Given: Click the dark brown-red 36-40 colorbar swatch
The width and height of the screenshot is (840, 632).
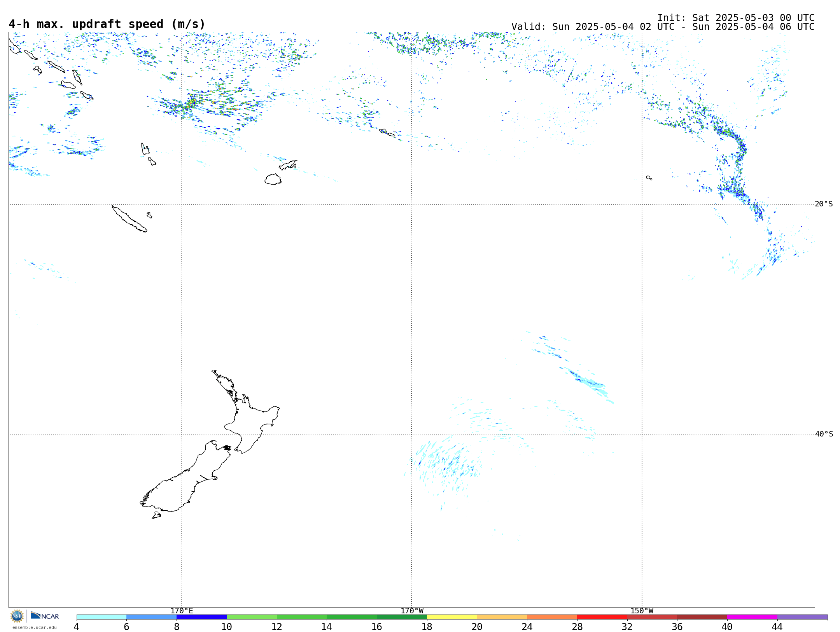Looking at the screenshot, I should point(702,617).
